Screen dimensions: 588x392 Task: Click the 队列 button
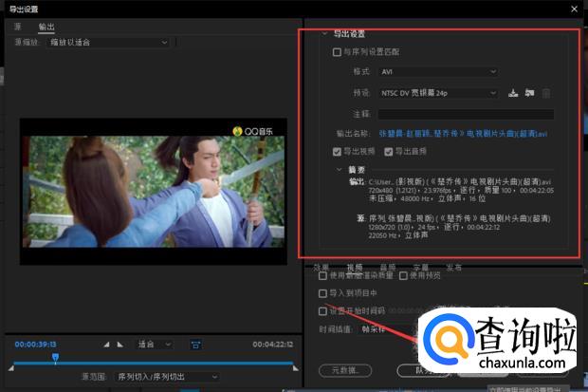[423, 370]
